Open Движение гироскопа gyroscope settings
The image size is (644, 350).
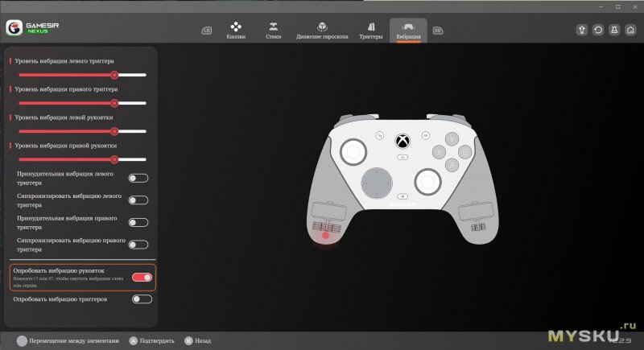322,30
